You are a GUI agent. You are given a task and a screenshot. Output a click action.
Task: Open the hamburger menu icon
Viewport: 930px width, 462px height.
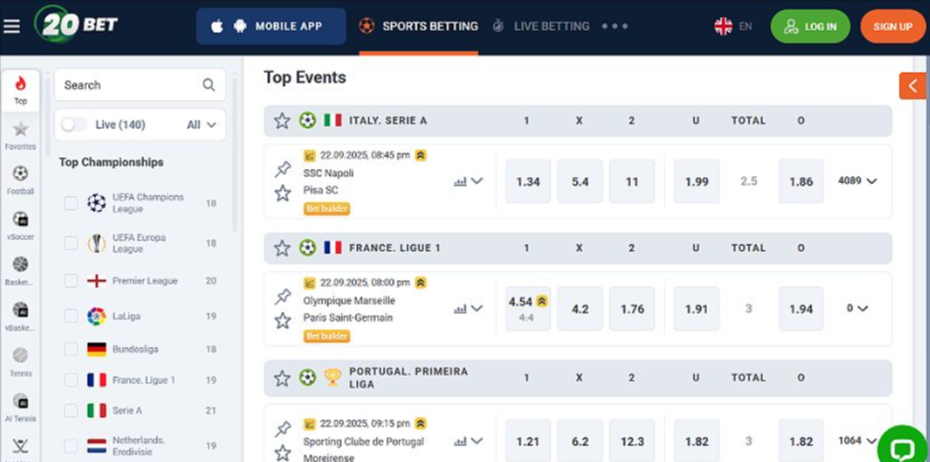pyautogui.click(x=12, y=26)
